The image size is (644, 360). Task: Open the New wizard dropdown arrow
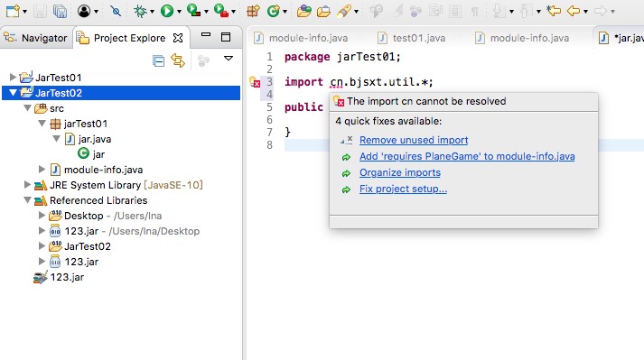click(x=24, y=12)
